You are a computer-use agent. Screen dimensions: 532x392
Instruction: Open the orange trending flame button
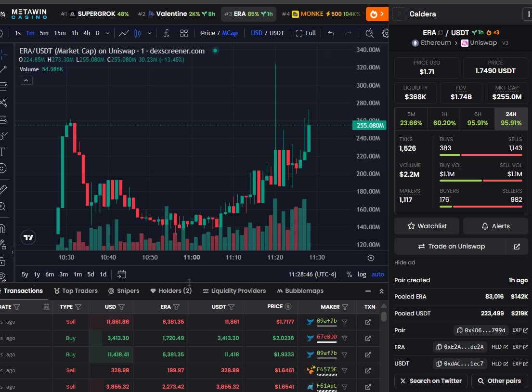pos(377,14)
